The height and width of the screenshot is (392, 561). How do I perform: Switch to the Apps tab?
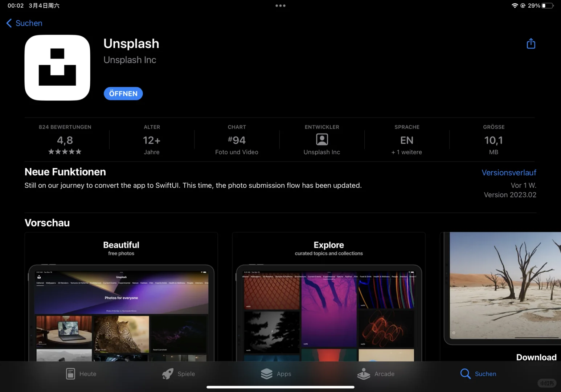coord(276,374)
